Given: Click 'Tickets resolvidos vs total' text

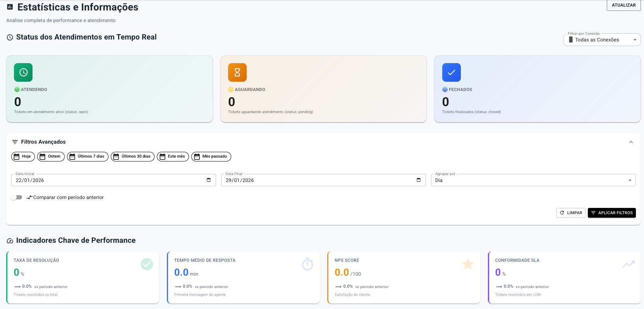Looking at the screenshot, I should pyautogui.click(x=36, y=295).
